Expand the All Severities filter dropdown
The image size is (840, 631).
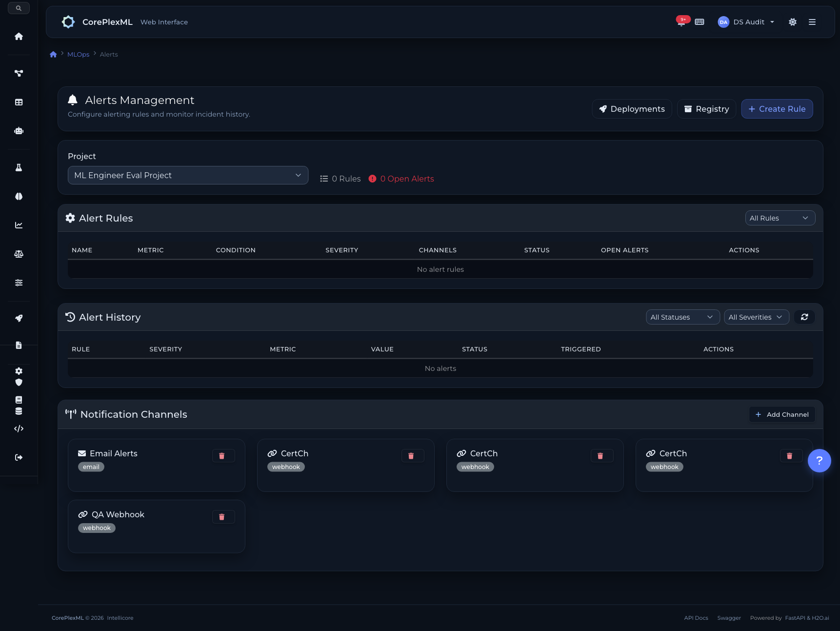pos(756,317)
